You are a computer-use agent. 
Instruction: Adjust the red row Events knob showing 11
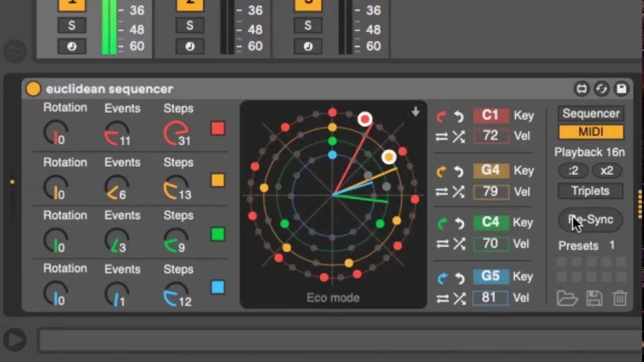coord(116,133)
